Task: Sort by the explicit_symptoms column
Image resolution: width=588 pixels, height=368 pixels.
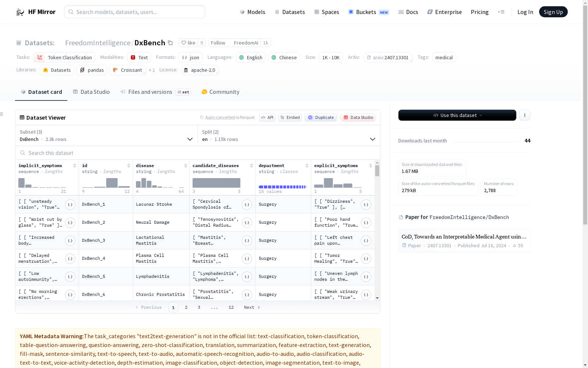Action: tap(370, 166)
